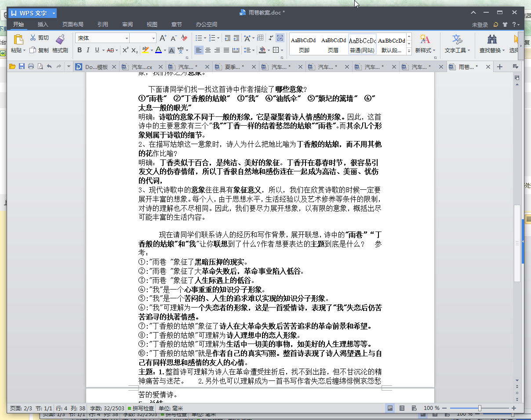Viewport: 531px width, 420px height.
Task: Justify paragraph text alignment
Action: [x=226, y=50]
